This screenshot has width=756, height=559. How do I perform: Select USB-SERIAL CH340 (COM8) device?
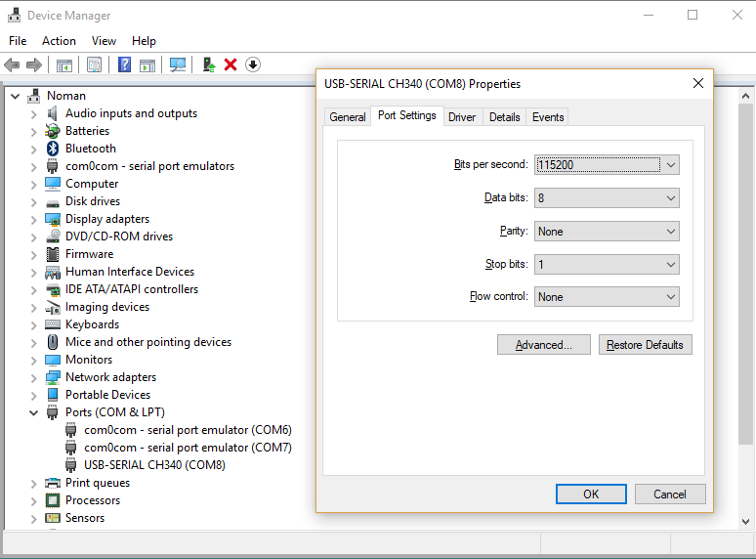coord(154,465)
